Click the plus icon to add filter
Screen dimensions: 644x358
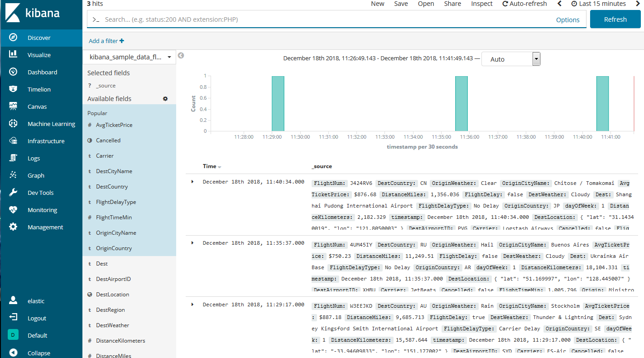click(122, 41)
